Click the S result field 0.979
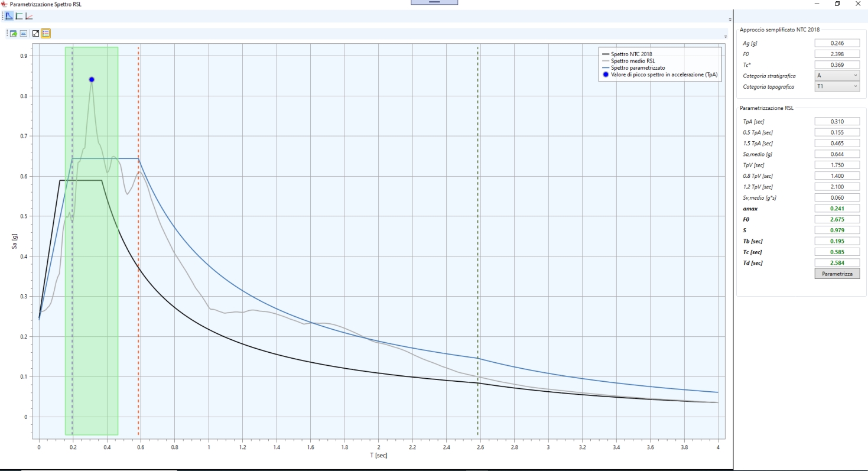The image size is (868, 471). [837, 230]
